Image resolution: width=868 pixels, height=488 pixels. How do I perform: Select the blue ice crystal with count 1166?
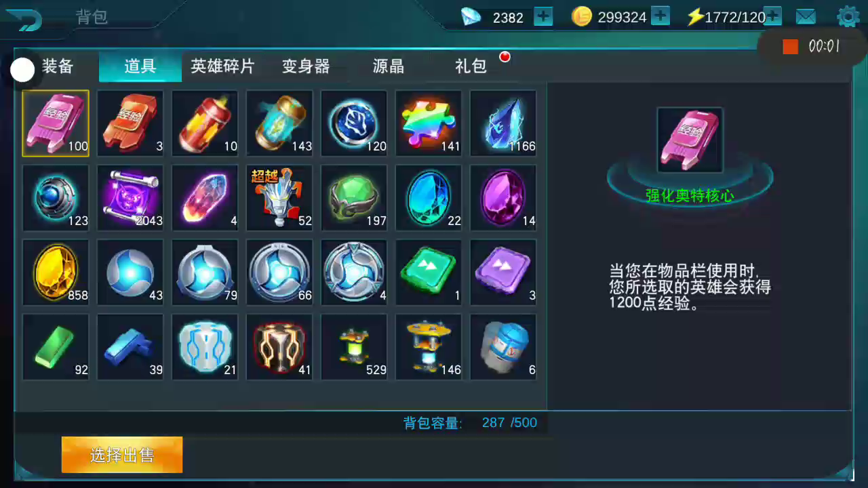coord(503,123)
